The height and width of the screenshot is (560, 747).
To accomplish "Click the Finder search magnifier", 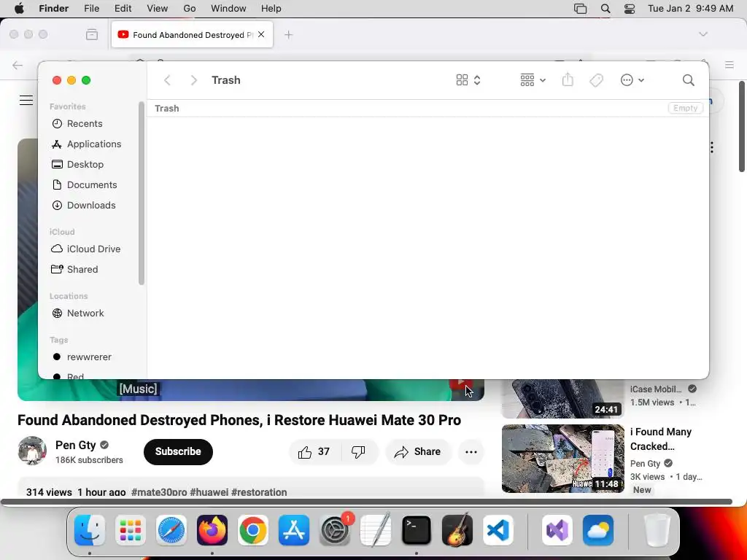I will (689, 80).
